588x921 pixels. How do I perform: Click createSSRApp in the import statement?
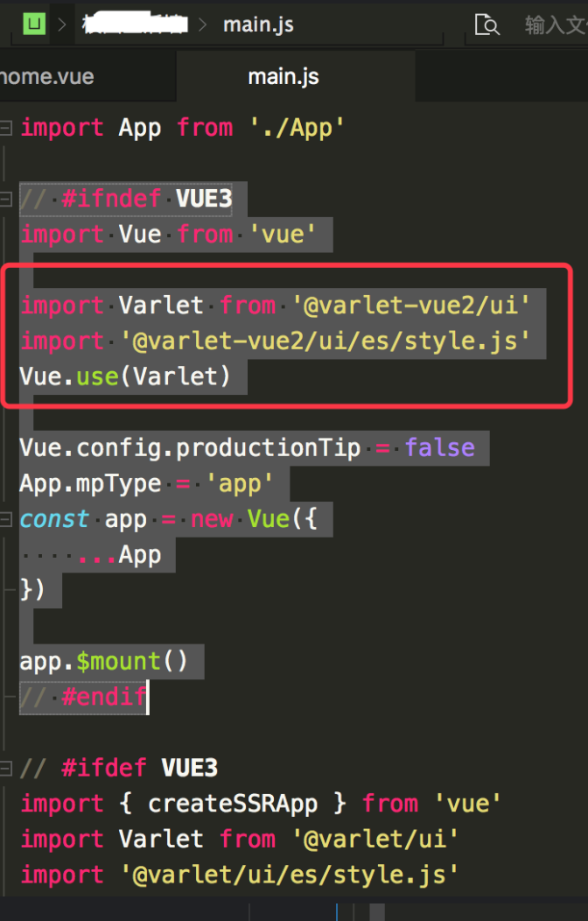(233, 804)
